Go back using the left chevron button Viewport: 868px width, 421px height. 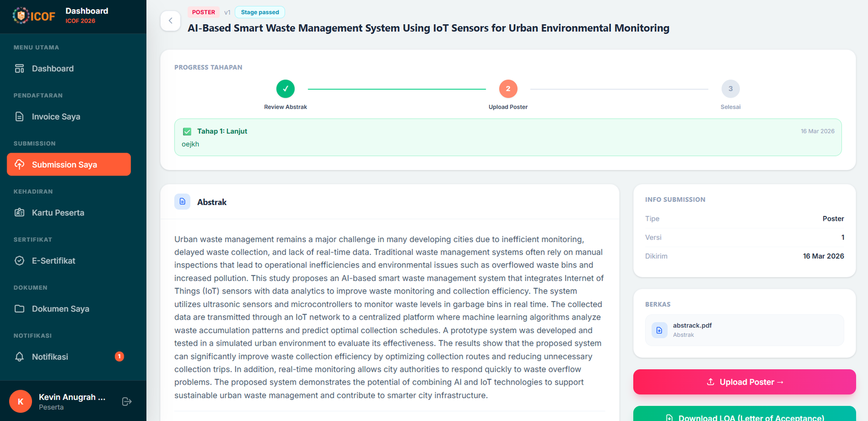coord(170,21)
